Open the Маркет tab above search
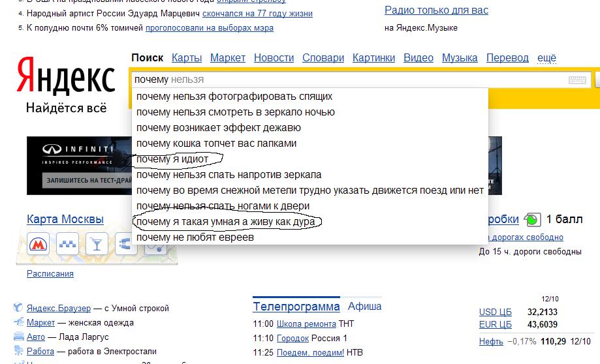This screenshot has height=364, width=600. coord(228,58)
